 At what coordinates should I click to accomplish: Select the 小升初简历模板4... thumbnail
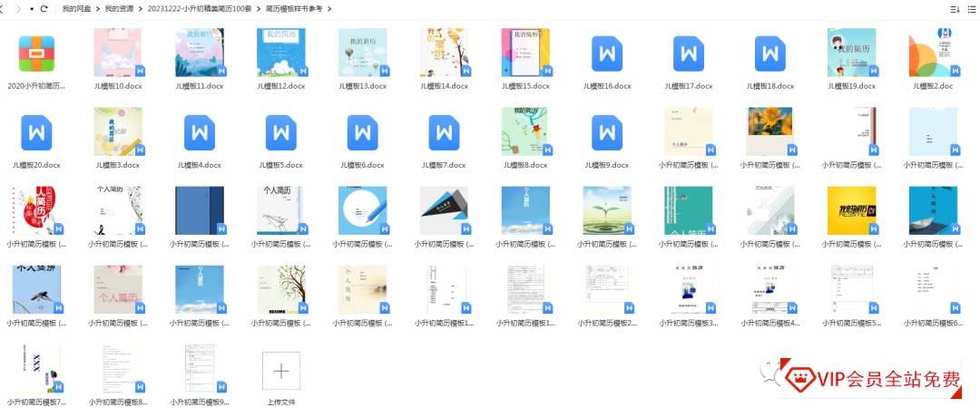pyautogui.click(x=770, y=290)
